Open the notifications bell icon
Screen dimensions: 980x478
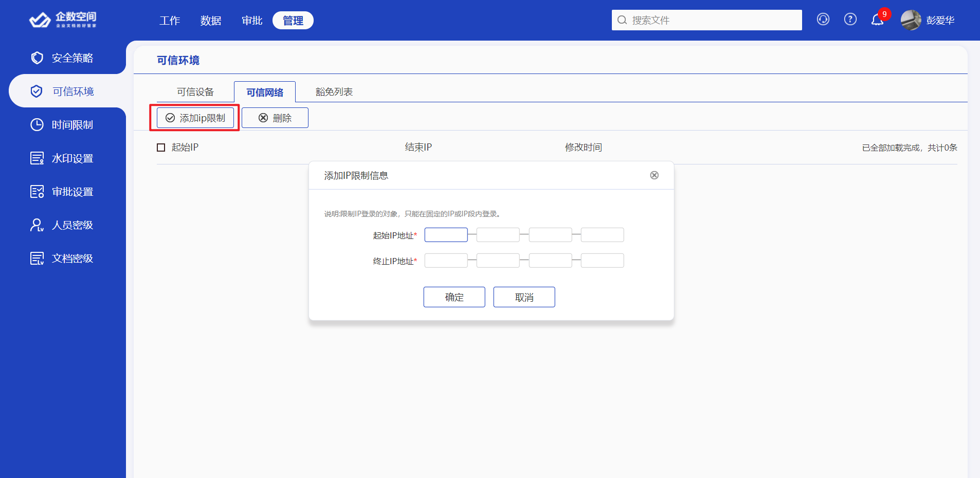click(x=878, y=20)
